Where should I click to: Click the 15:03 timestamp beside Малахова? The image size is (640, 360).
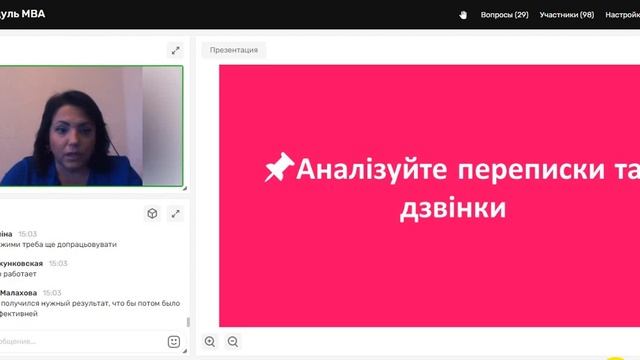coord(52,293)
